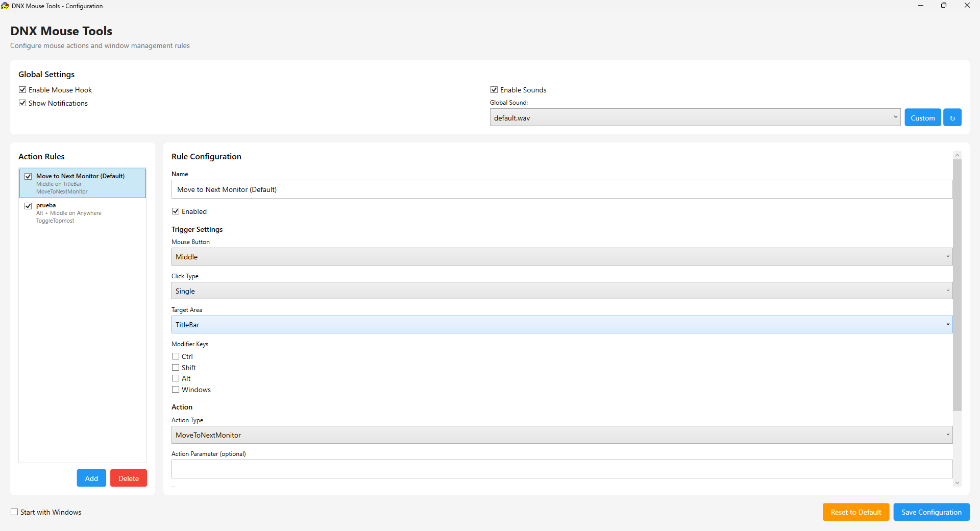Disable the Show Notifications checkbox
This screenshot has width=980, height=531.
click(x=22, y=103)
